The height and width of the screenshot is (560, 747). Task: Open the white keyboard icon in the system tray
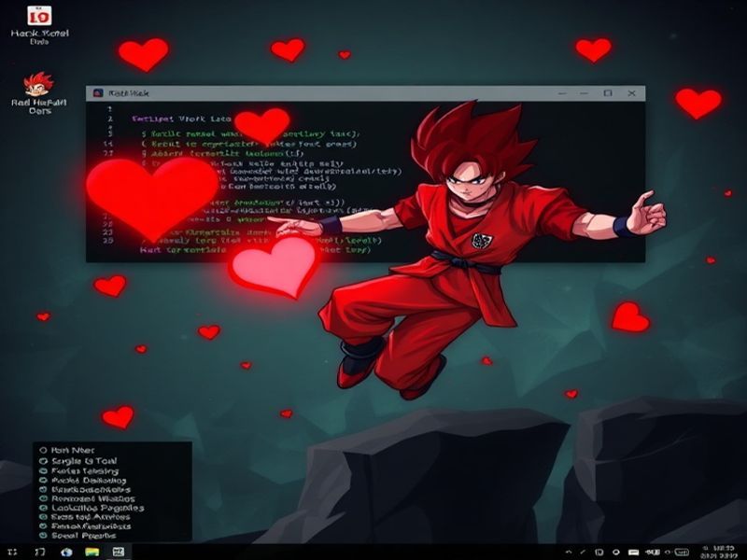[x=634, y=553]
